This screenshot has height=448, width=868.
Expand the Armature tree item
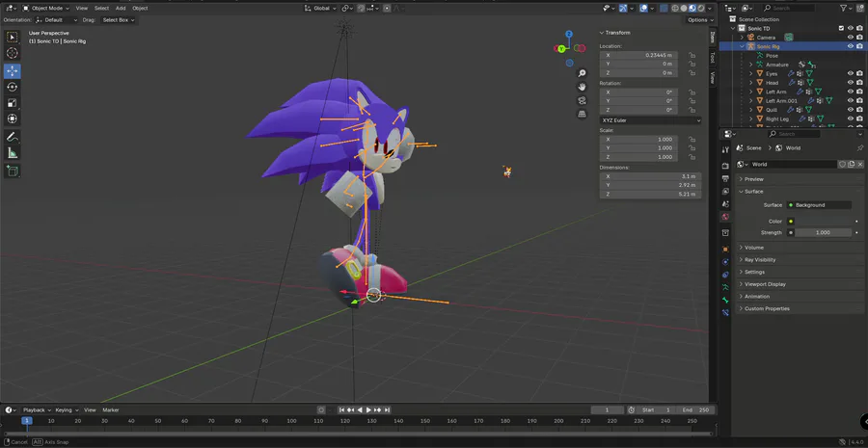pos(751,65)
